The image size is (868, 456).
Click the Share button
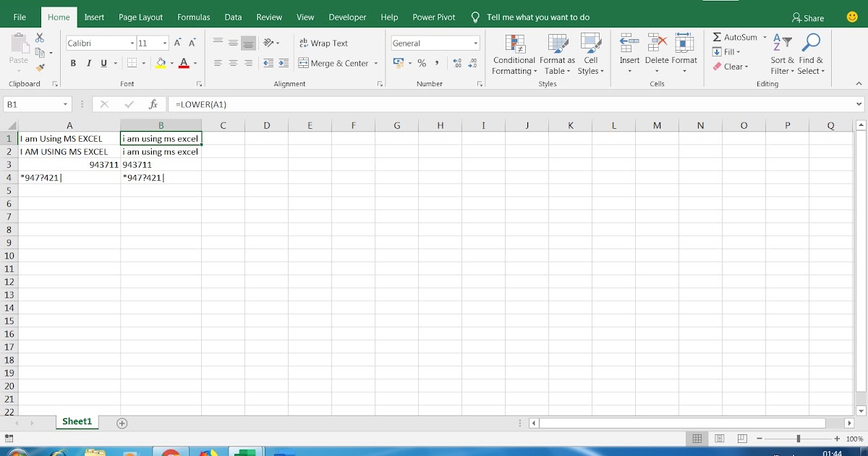[807, 17]
